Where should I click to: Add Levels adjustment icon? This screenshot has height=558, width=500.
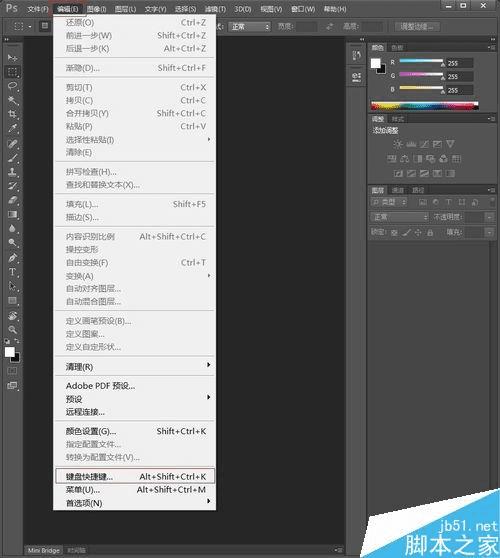tap(411, 144)
